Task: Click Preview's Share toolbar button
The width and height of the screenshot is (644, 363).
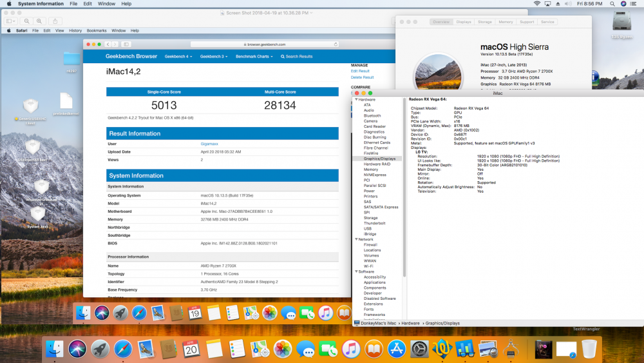Action: tap(55, 21)
